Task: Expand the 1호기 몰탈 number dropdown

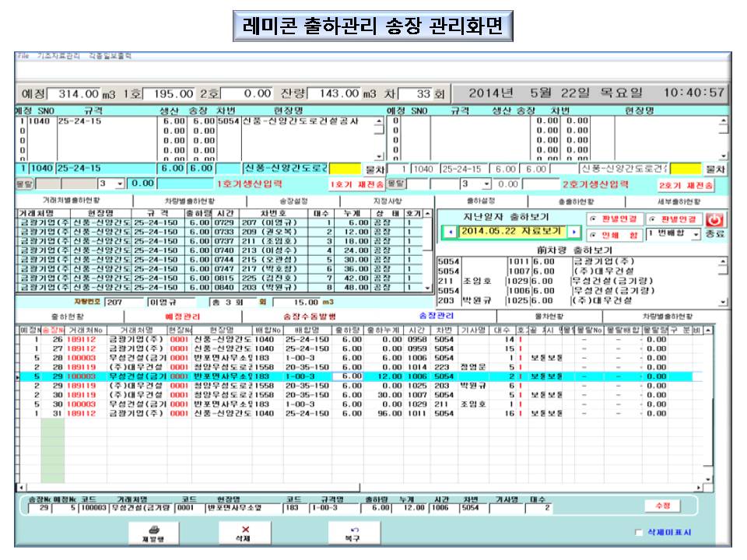Action: (x=119, y=184)
